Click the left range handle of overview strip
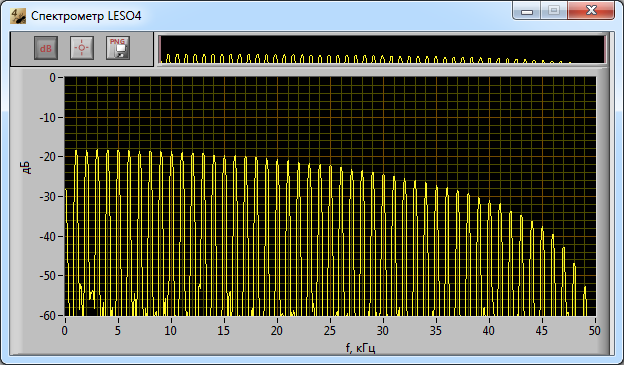 pyautogui.click(x=160, y=49)
